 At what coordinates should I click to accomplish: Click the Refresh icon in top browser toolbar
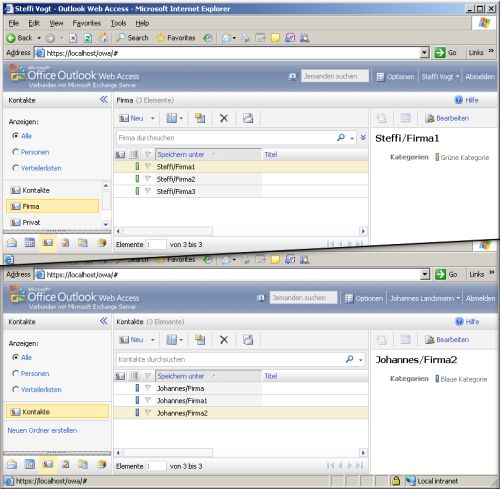point(88,38)
